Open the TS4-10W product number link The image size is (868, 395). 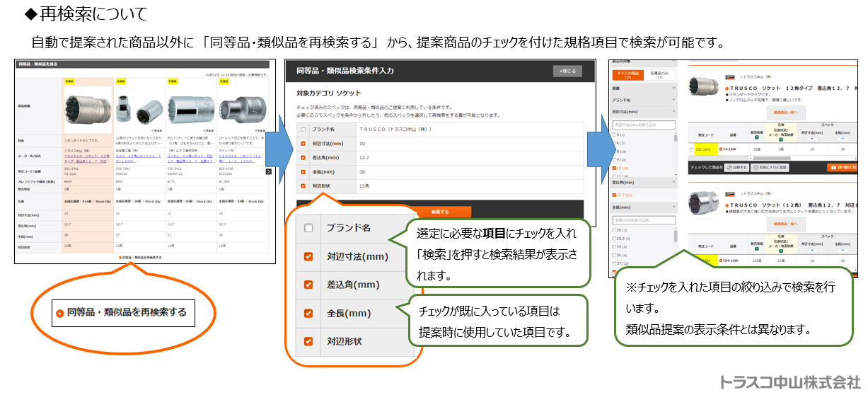pos(729,260)
